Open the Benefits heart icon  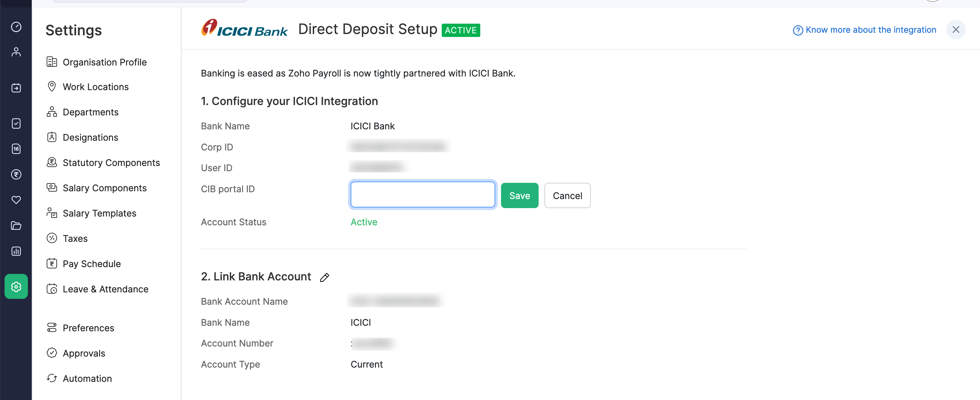(x=16, y=200)
